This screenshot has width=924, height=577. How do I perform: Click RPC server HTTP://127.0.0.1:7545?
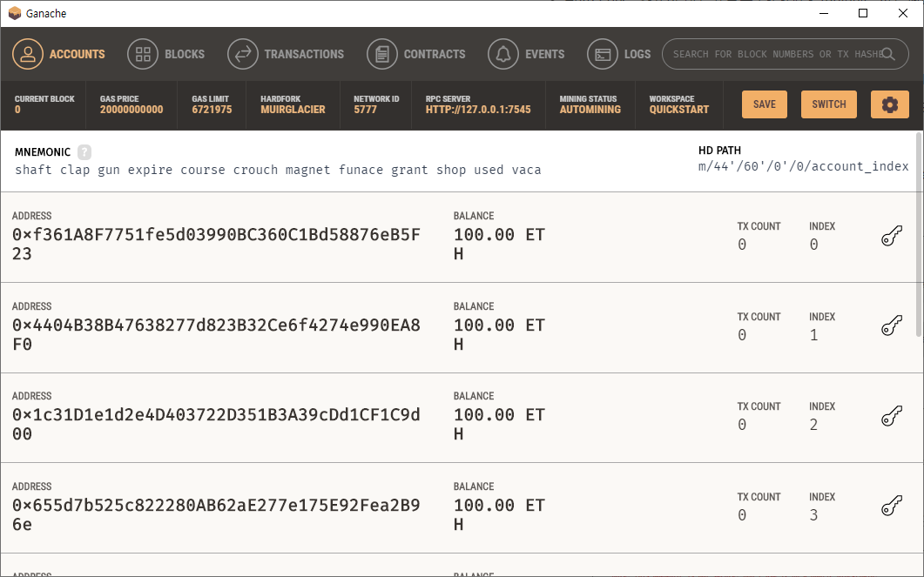point(478,110)
